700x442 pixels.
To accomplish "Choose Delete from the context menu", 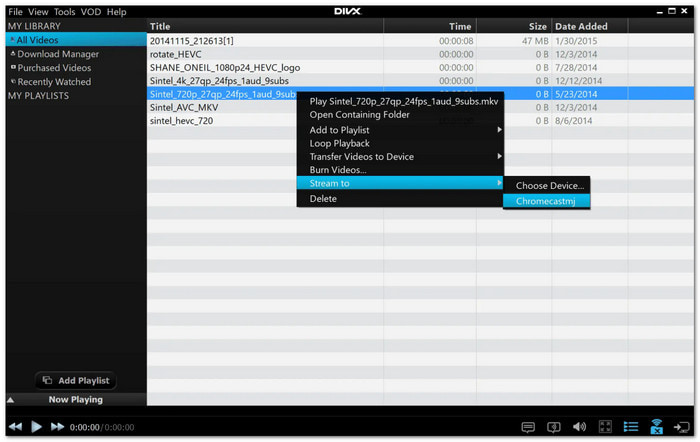I will pos(400,199).
